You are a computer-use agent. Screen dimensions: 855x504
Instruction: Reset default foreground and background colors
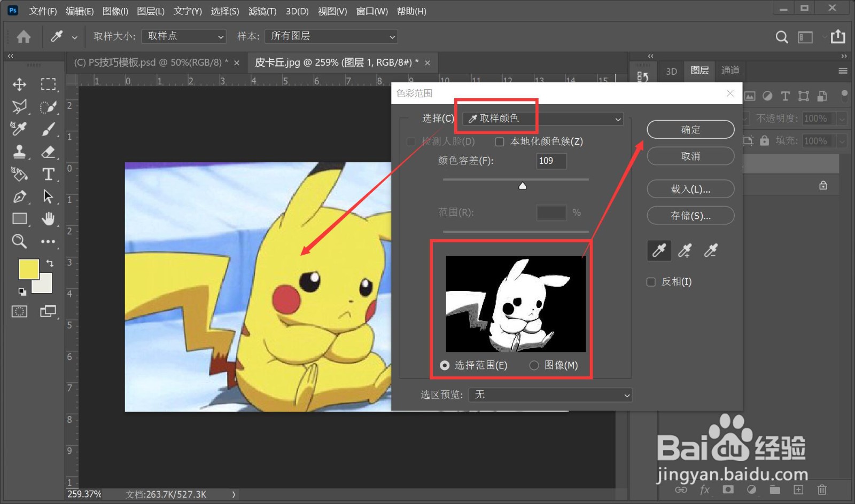coord(22,292)
